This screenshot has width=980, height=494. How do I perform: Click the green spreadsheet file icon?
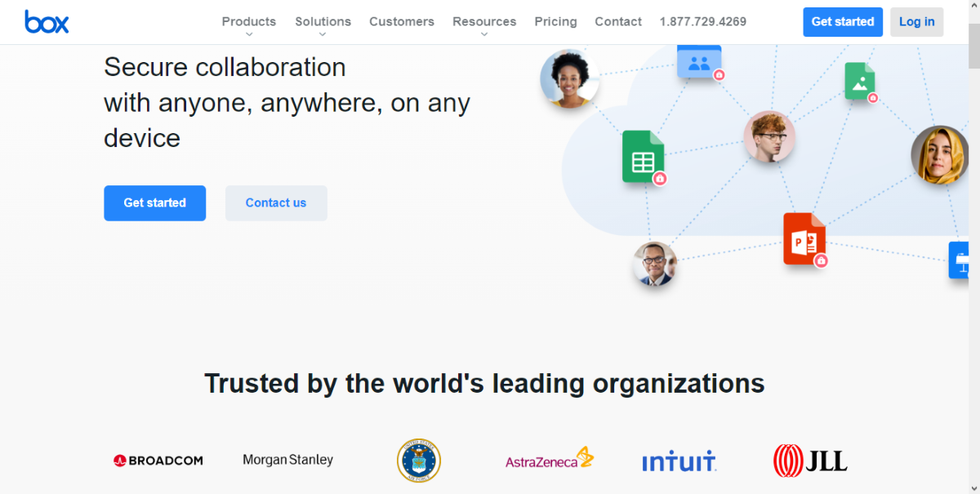point(643,156)
